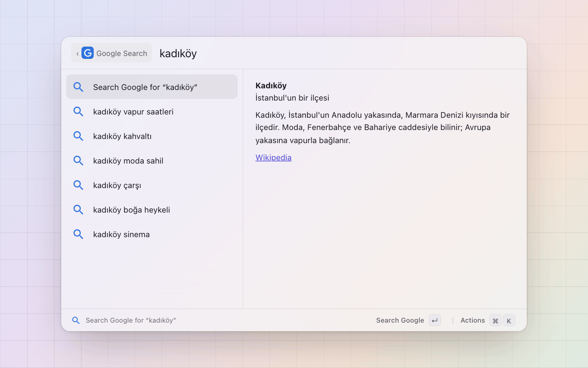This screenshot has width=588, height=368.
Task: Click magnifier icon next to kadıköy sinema
Action: coord(78,234)
